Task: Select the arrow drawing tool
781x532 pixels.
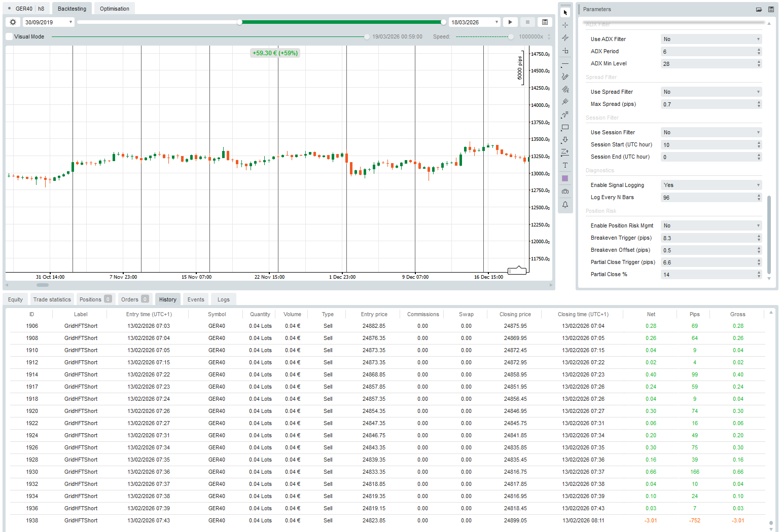Action: (x=565, y=140)
